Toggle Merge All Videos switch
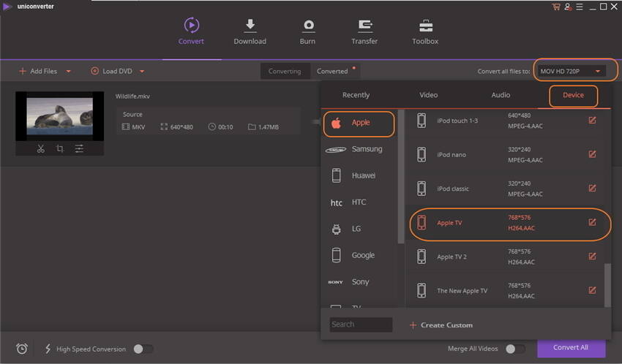Screen dimensions: 622x364 click(516, 349)
